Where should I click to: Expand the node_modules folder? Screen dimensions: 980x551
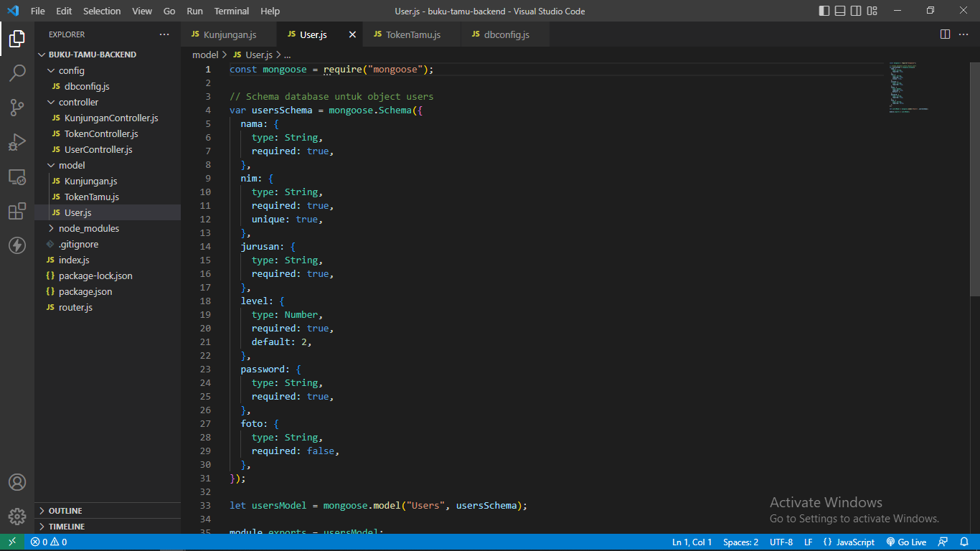[89, 228]
